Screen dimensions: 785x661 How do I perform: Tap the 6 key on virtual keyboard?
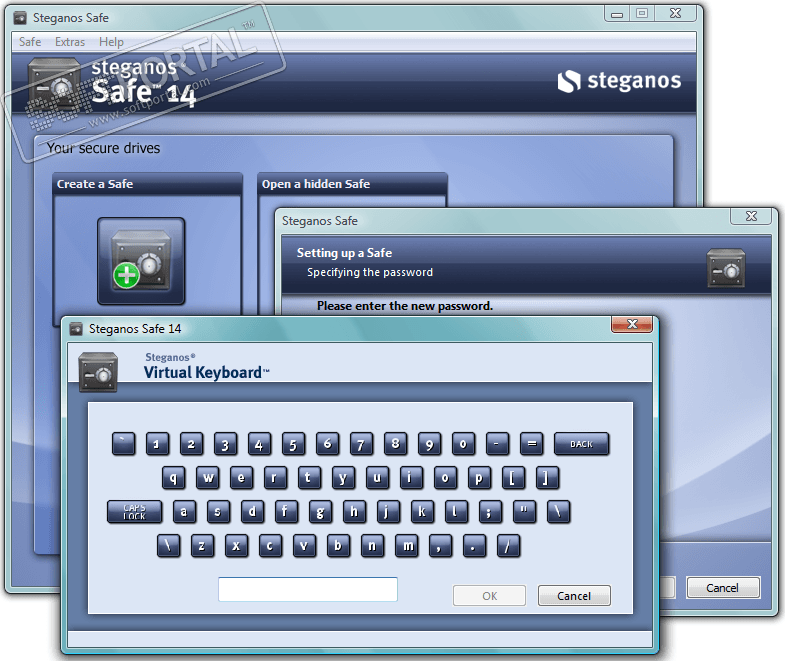pos(327,444)
